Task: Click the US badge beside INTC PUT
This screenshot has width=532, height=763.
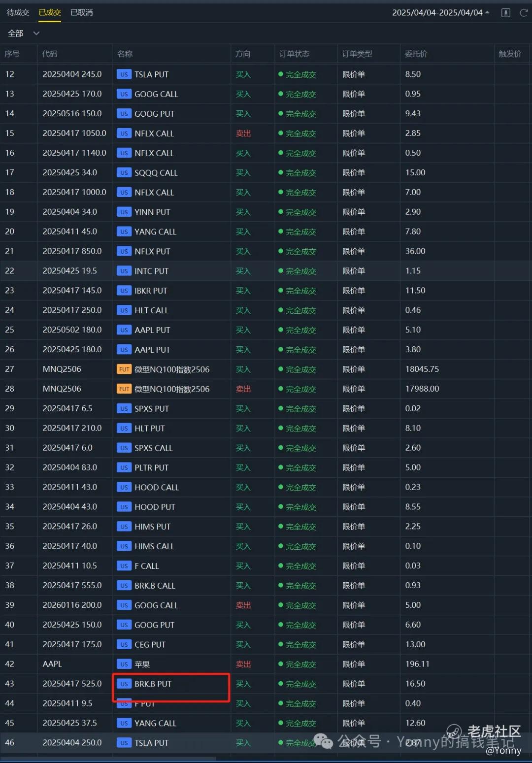Action: [x=124, y=271]
